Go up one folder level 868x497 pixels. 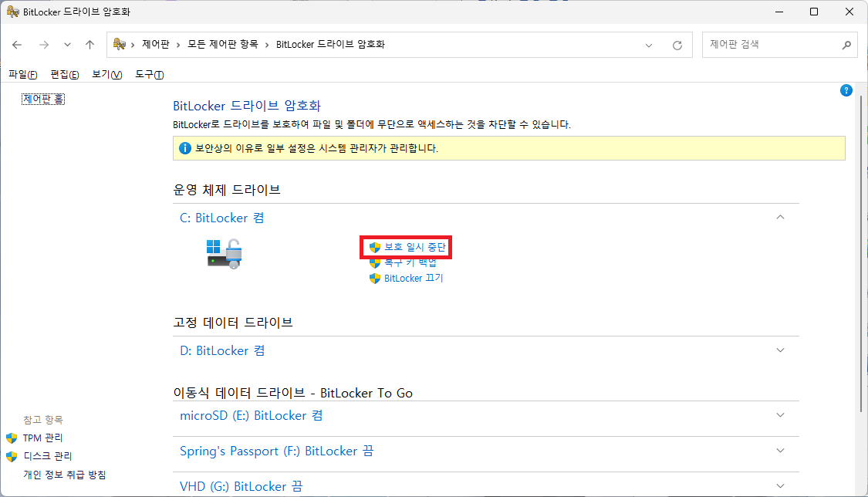click(x=90, y=45)
